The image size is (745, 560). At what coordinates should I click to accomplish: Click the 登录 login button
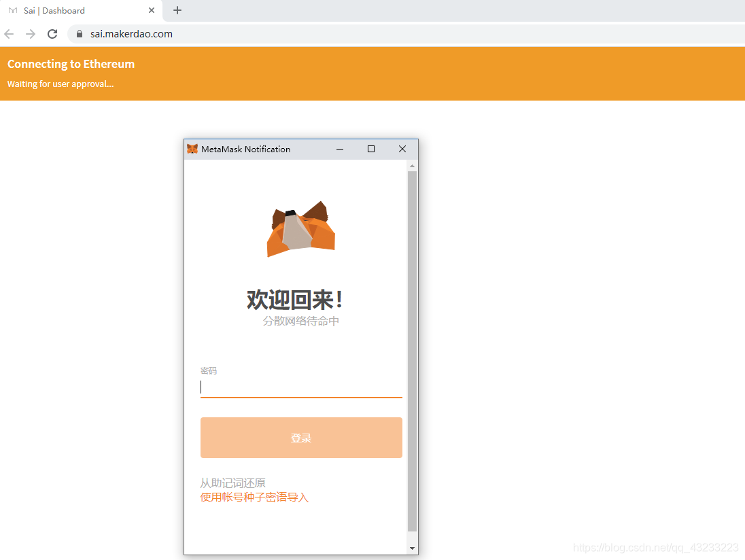point(301,438)
